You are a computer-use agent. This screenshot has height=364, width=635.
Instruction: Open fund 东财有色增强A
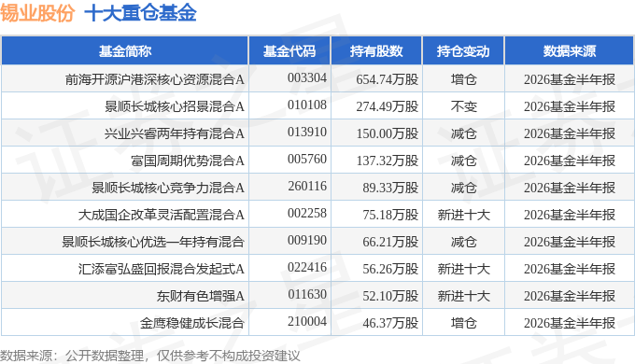(201, 296)
